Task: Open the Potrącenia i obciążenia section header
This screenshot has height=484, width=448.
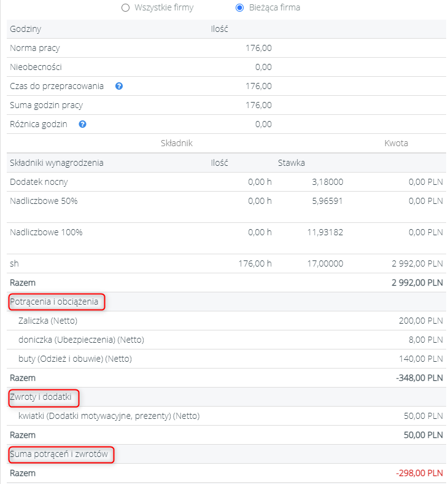Action: pos(54,302)
